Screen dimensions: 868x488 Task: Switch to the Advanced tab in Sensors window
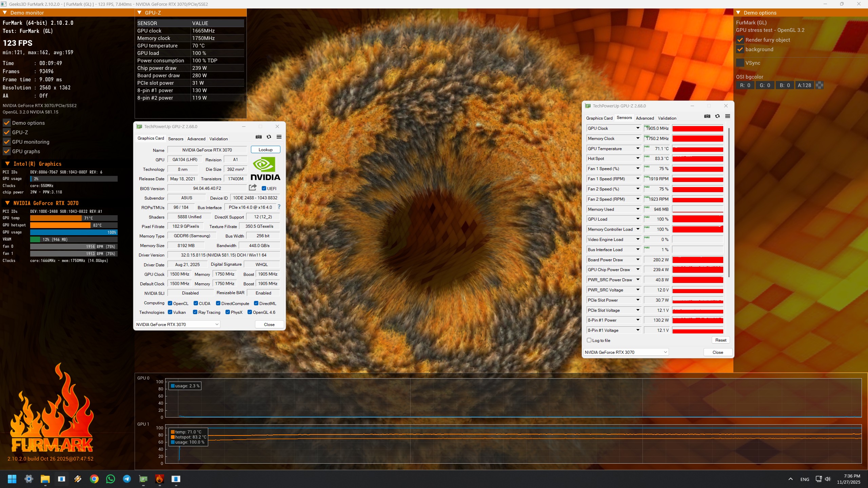(x=645, y=118)
